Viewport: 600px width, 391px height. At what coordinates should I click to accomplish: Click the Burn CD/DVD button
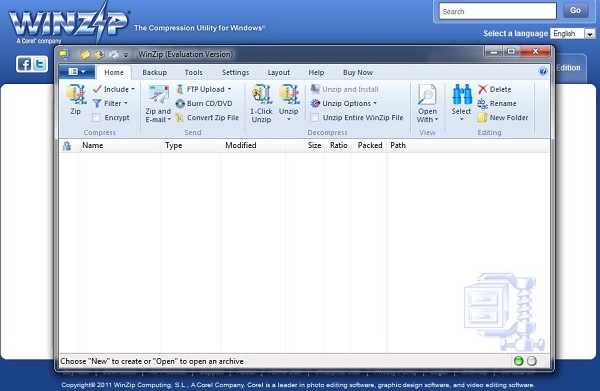pyautogui.click(x=204, y=103)
